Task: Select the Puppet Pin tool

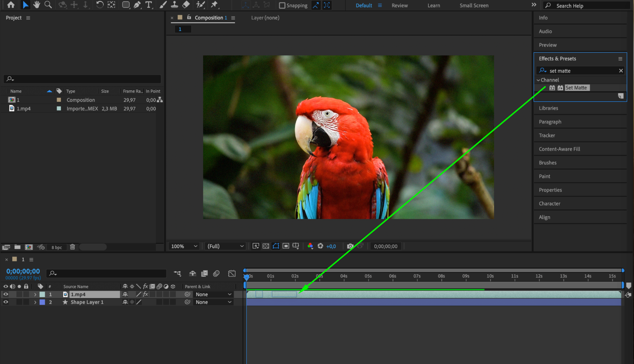Action: tap(214, 5)
